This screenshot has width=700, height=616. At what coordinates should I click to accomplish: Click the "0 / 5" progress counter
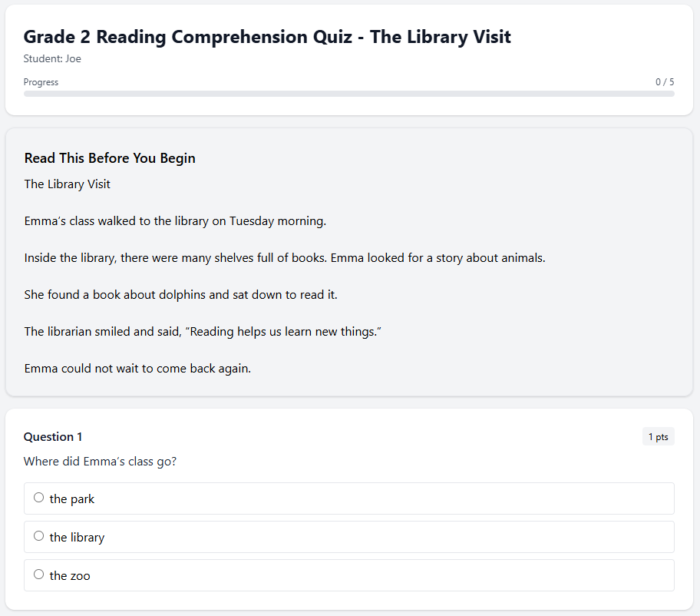click(x=665, y=81)
